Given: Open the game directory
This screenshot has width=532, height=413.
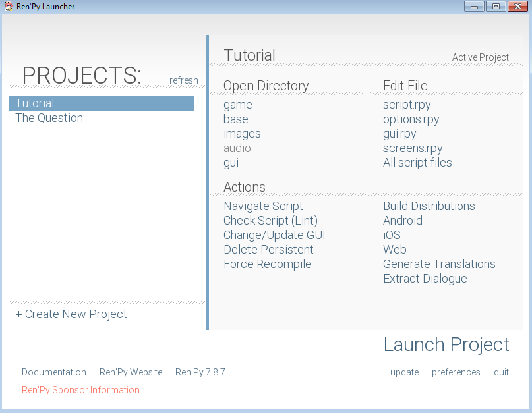Looking at the screenshot, I should coord(237,105).
